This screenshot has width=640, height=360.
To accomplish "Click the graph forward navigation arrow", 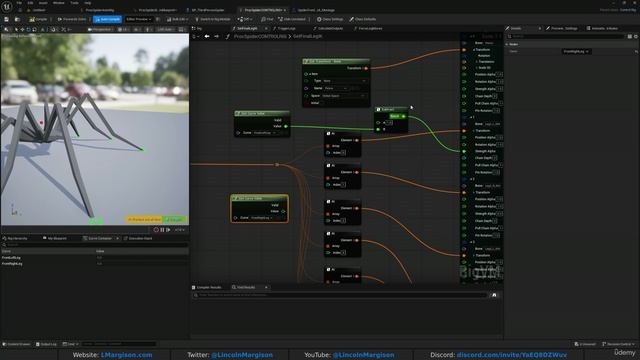I will click(216, 36).
